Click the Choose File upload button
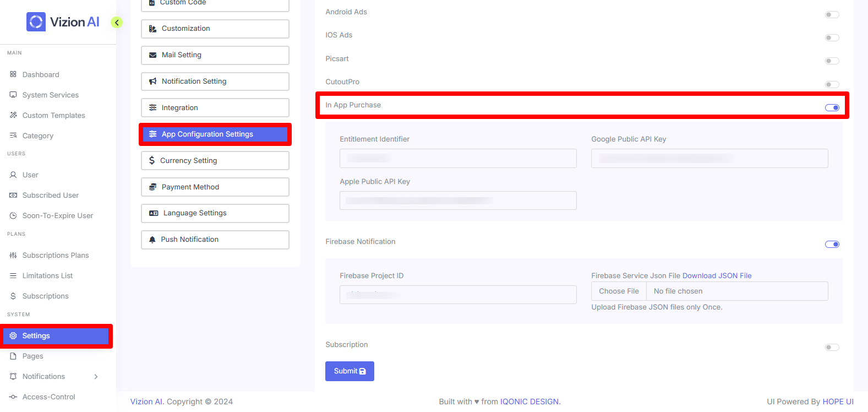This screenshot has width=868, height=412. point(619,291)
